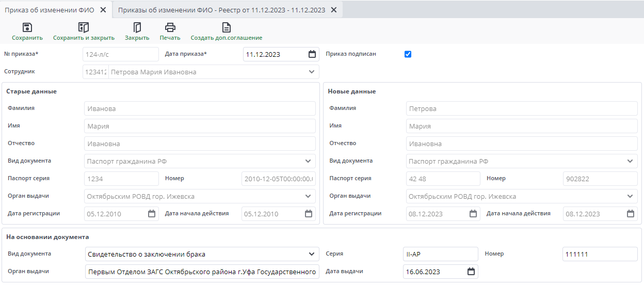Expand Орган выдачи dropdown in Новые данные
The image size is (644, 285).
click(630, 196)
